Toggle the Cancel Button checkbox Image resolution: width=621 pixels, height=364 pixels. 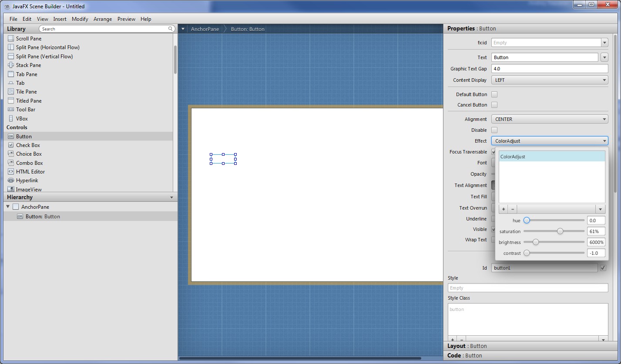pyautogui.click(x=494, y=105)
